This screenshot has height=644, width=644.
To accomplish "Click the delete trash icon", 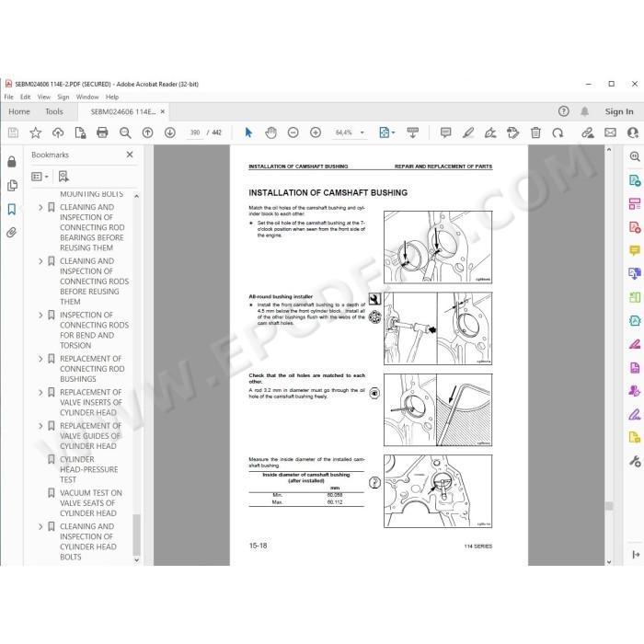I will 535,132.
